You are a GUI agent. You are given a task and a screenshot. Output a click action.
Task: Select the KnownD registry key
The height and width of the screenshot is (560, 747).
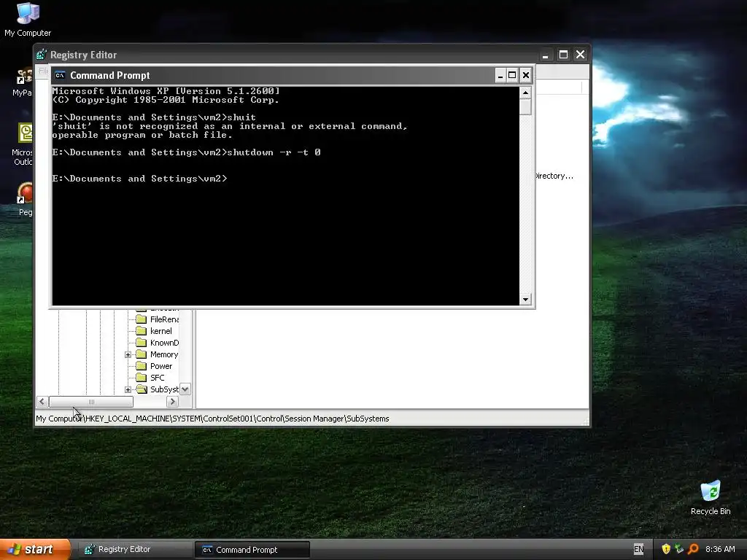[164, 343]
